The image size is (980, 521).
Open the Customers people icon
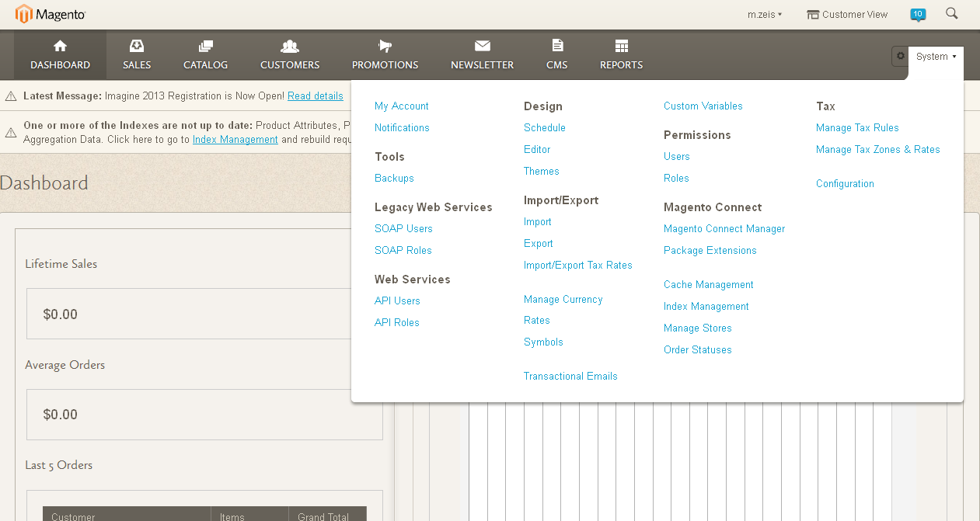290,47
